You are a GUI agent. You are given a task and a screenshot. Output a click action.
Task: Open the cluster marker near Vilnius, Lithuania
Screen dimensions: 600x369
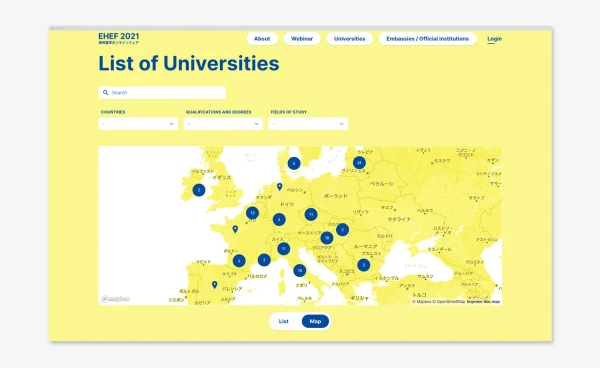359,163
